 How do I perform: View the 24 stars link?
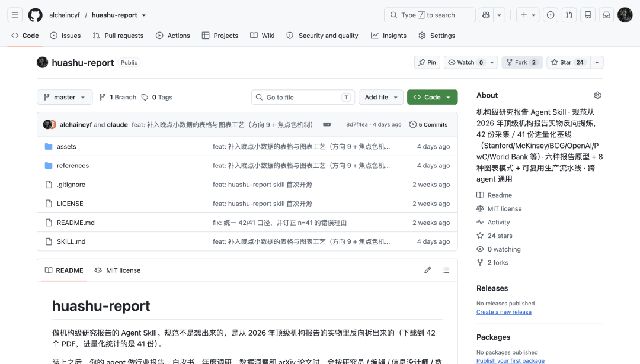pyautogui.click(x=494, y=236)
